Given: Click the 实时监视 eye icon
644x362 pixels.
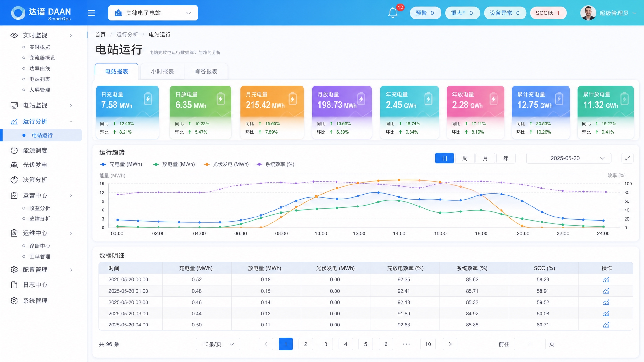Looking at the screenshot, I should point(14,35).
